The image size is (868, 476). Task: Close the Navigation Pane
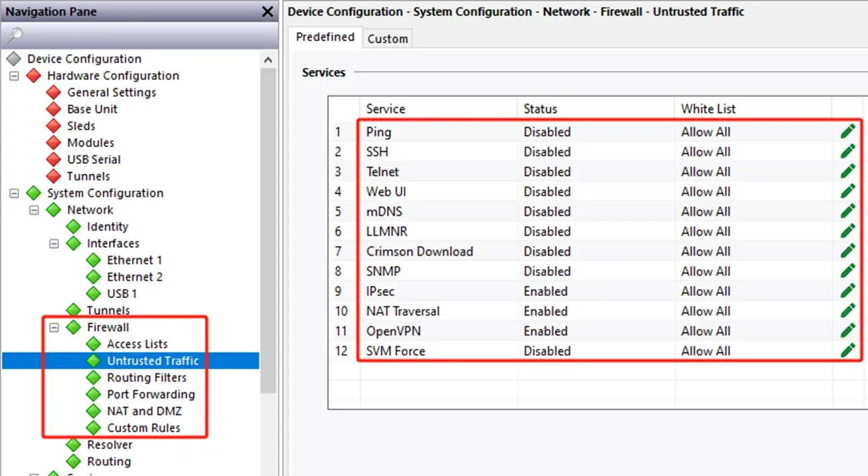click(267, 11)
